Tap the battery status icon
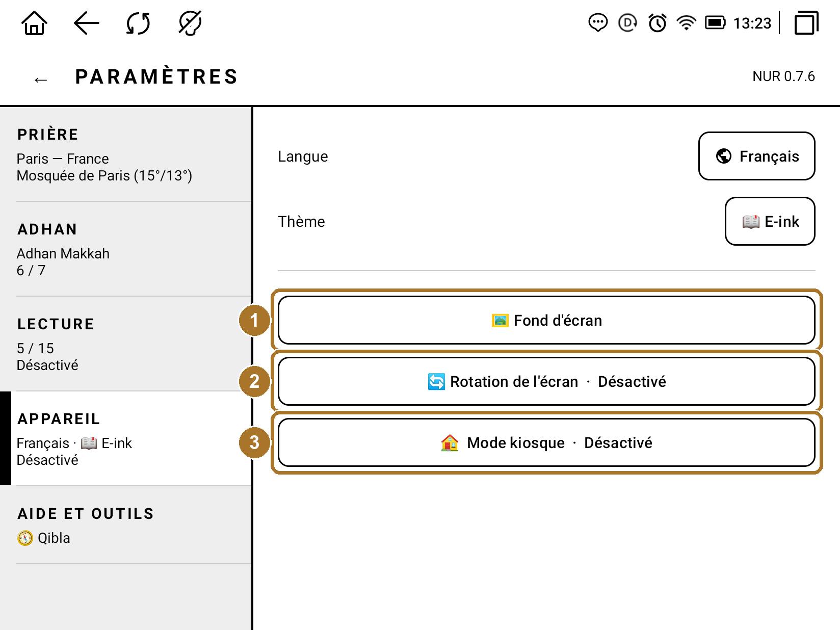The image size is (840, 630). click(x=715, y=23)
